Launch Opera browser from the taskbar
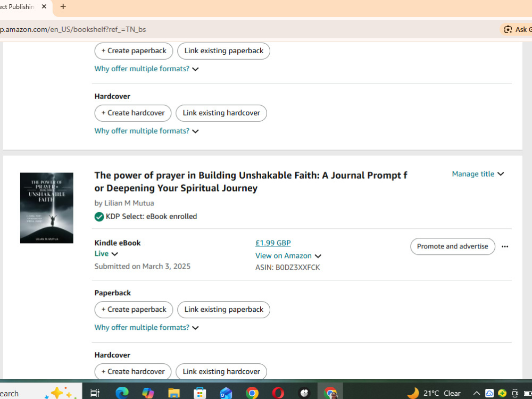This screenshot has width=532, height=399. pos(278,393)
